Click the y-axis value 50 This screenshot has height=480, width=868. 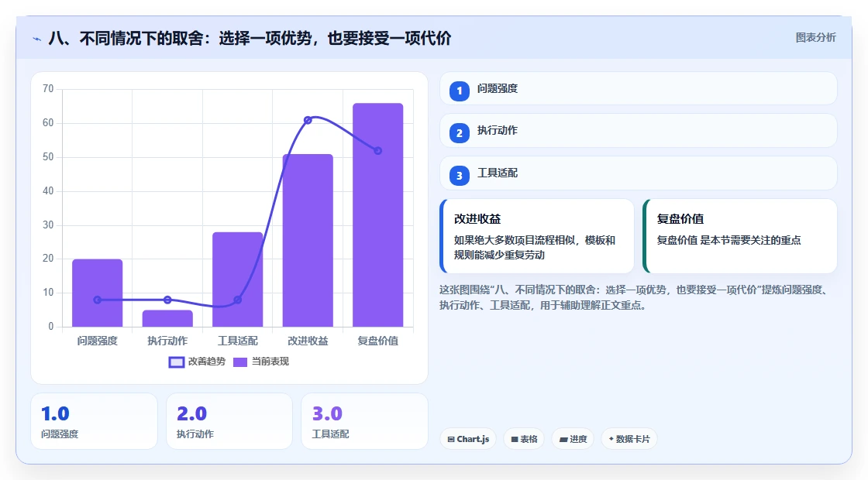[x=48, y=157]
